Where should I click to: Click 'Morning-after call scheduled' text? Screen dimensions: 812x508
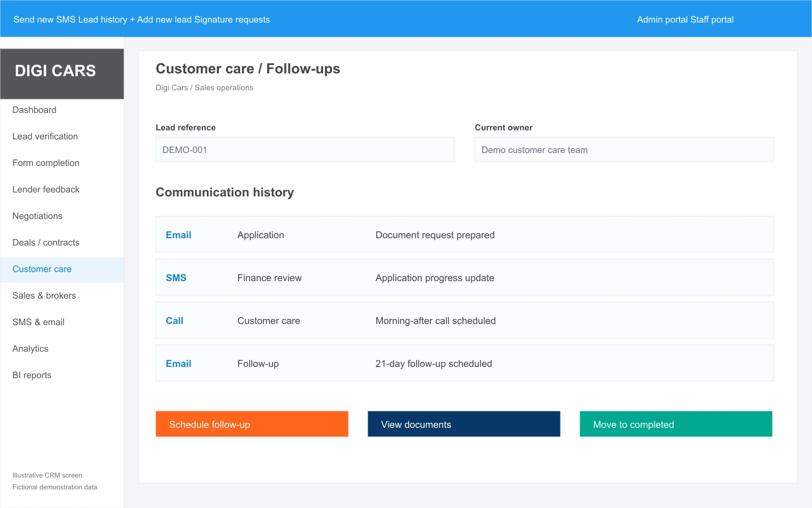pyautogui.click(x=436, y=321)
